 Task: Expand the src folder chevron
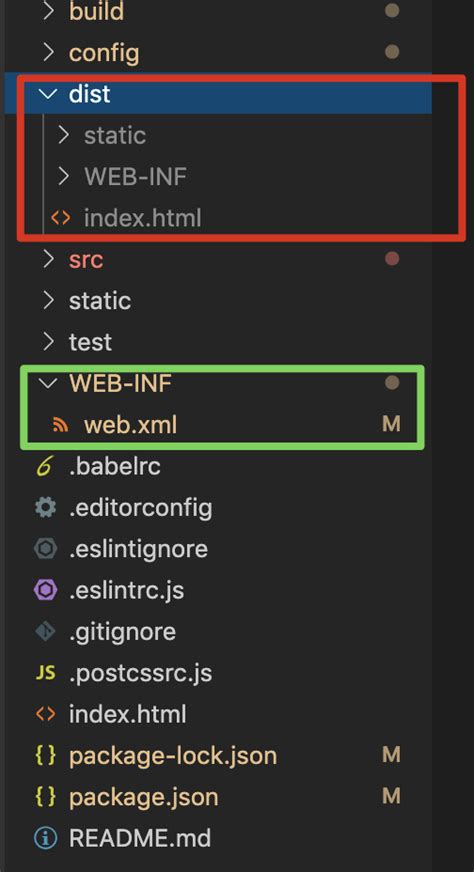tap(49, 259)
